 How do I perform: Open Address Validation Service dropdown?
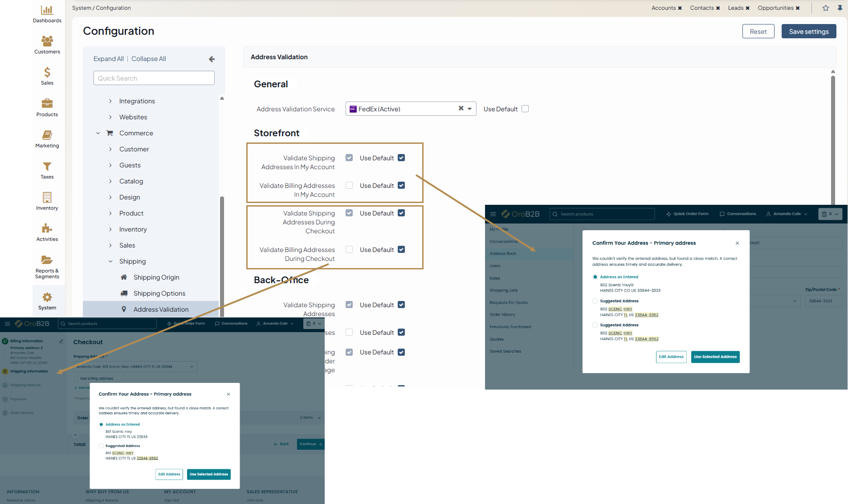[x=469, y=109]
